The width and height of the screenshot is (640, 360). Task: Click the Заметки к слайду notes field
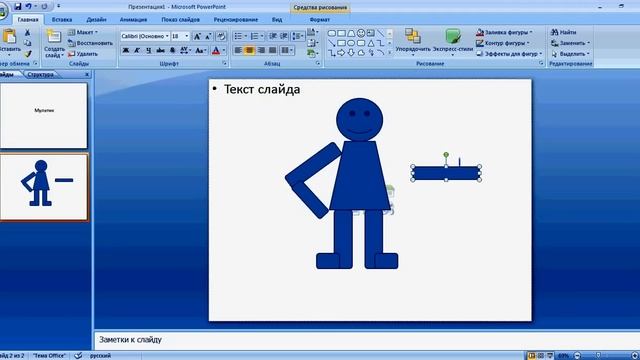click(367, 340)
